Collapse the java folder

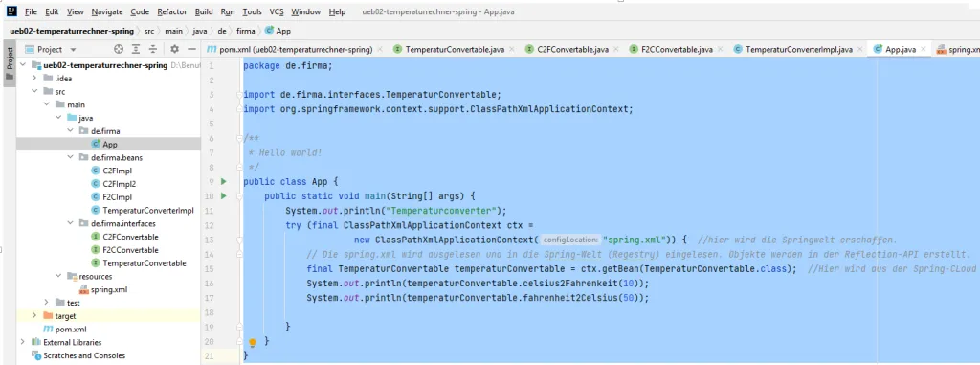(58, 118)
